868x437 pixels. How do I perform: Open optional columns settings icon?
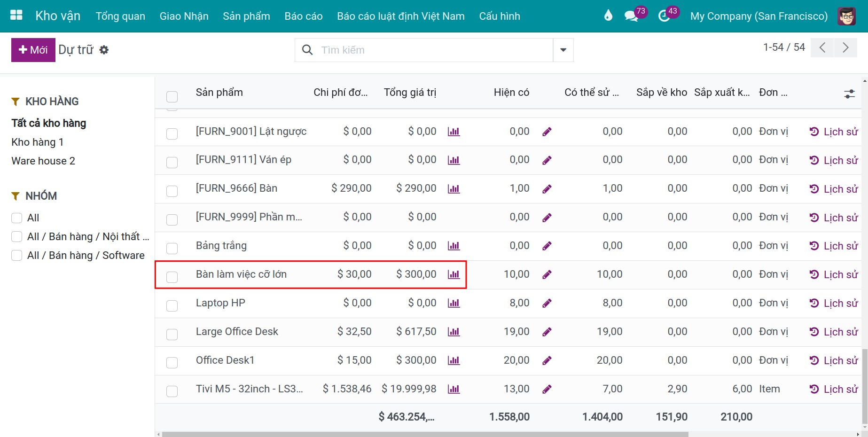pyautogui.click(x=849, y=94)
